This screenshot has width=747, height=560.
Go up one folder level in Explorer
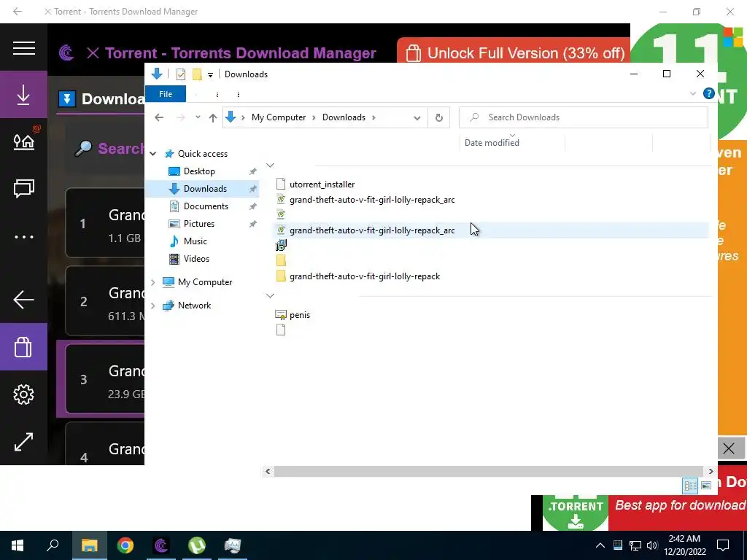(x=213, y=117)
